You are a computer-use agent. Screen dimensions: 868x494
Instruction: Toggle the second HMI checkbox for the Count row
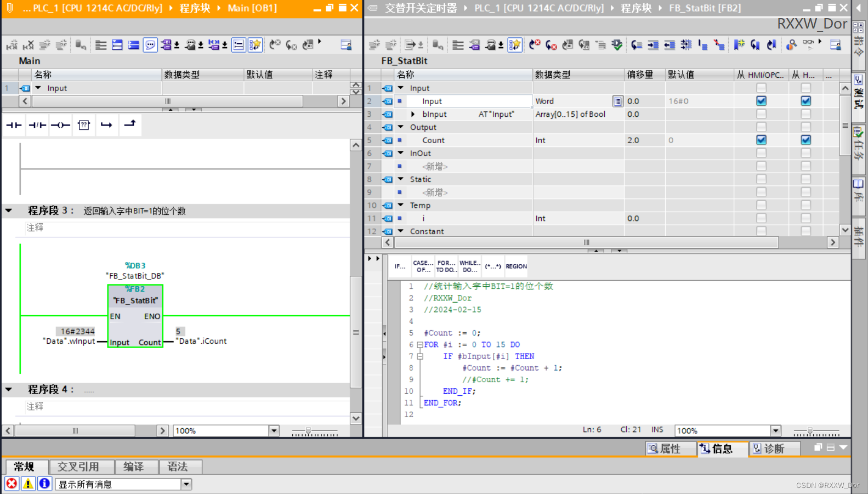pyautogui.click(x=805, y=140)
